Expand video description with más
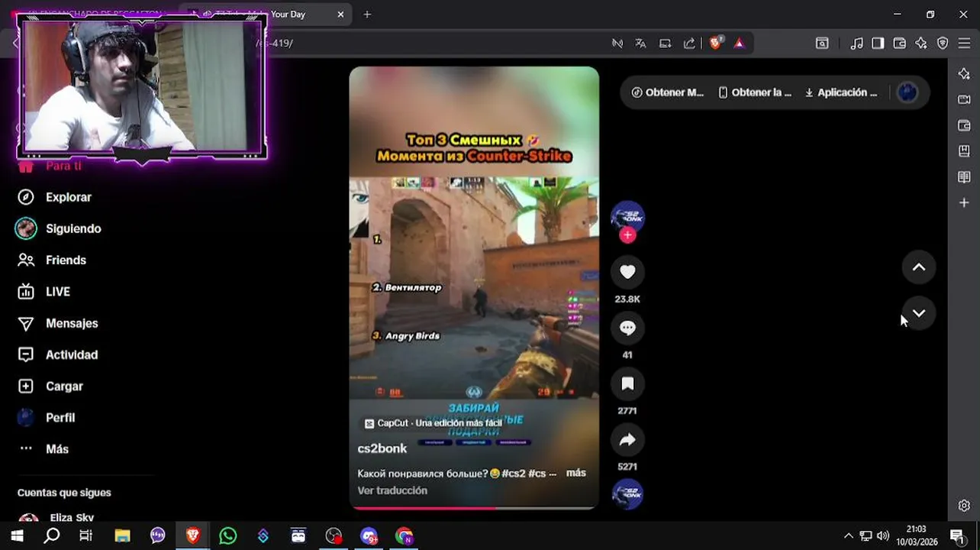The width and height of the screenshot is (980, 550). tap(575, 473)
